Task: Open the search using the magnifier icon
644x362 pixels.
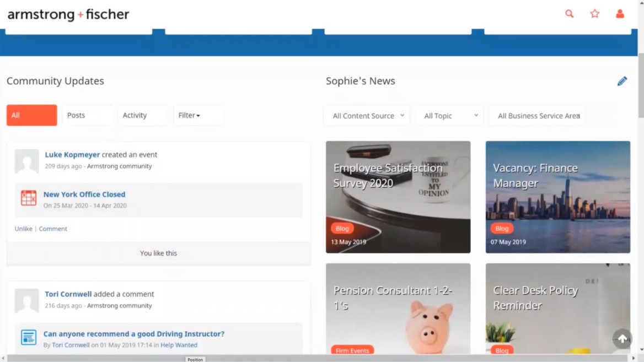Action: tap(569, 14)
